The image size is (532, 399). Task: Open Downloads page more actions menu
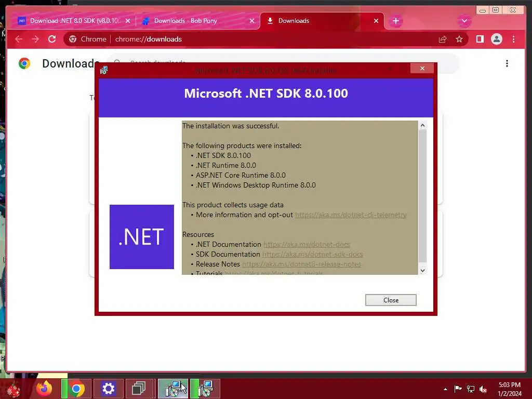click(507, 63)
